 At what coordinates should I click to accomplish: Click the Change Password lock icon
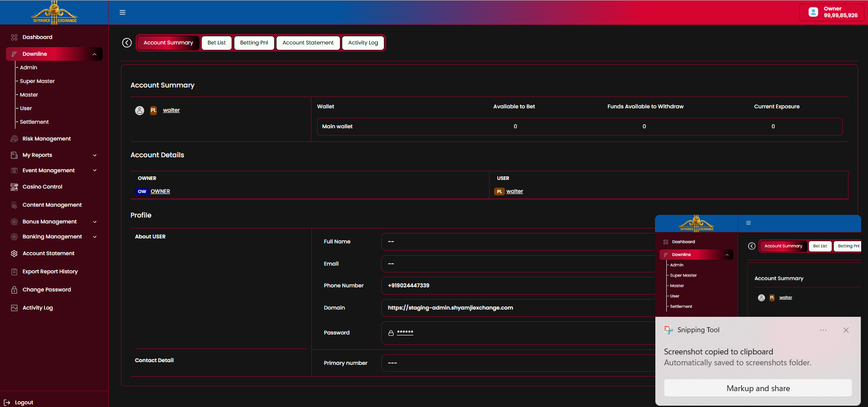click(x=14, y=290)
